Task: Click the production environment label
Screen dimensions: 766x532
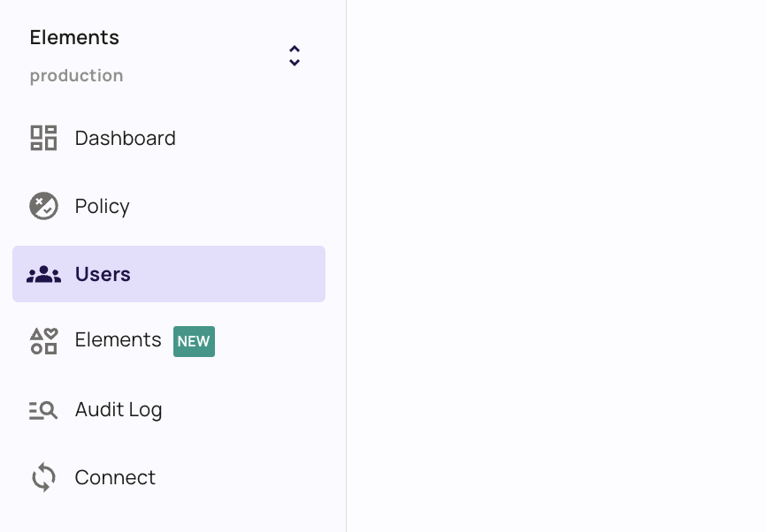Action: coord(76,75)
